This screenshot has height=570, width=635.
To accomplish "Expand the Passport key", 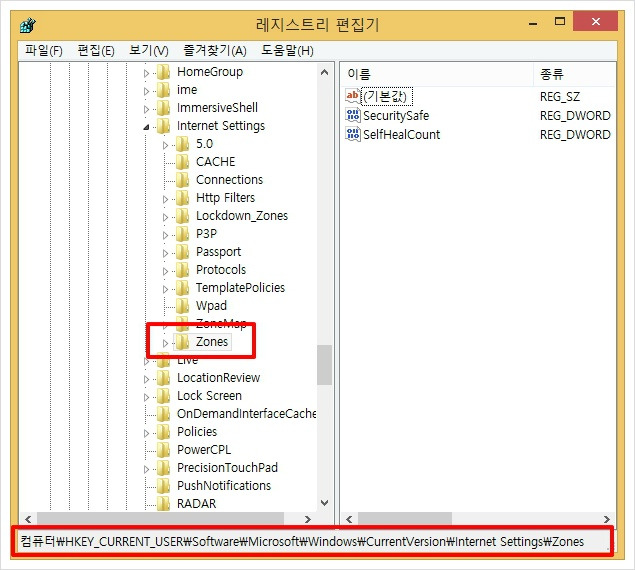I will pos(165,253).
